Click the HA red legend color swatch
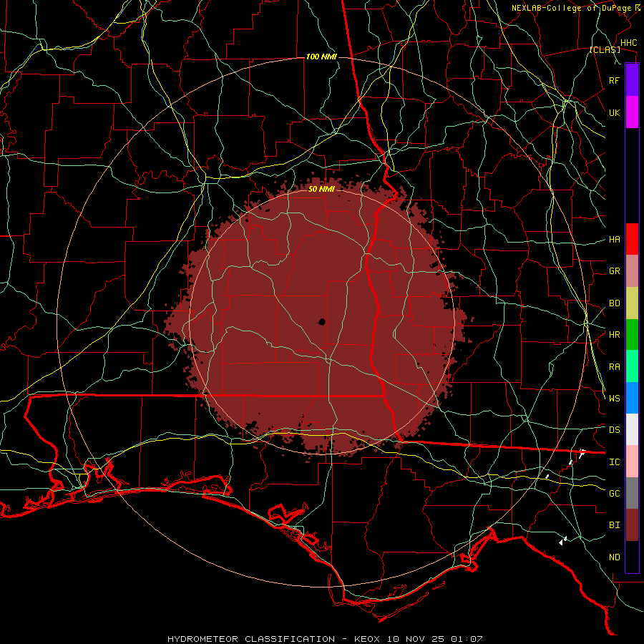644x644 pixels. [632, 239]
